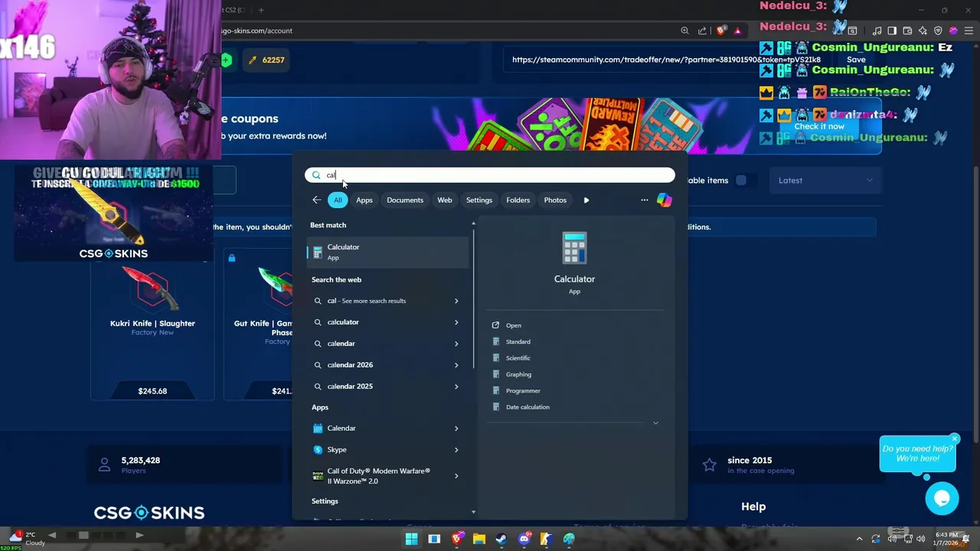Expand more Calculator actions with the down chevron

click(655, 423)
